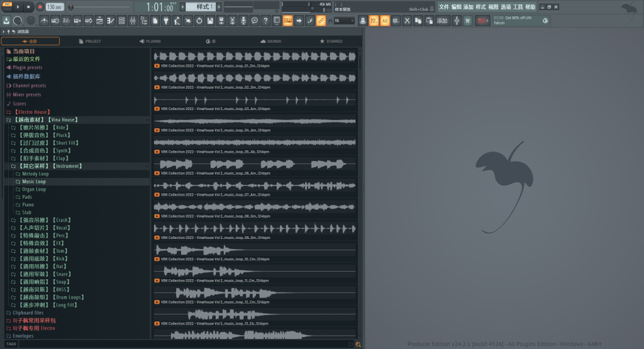Screen dimensions: 644x349
Task: Click the question mark help icon
Action: click(266, 21)
